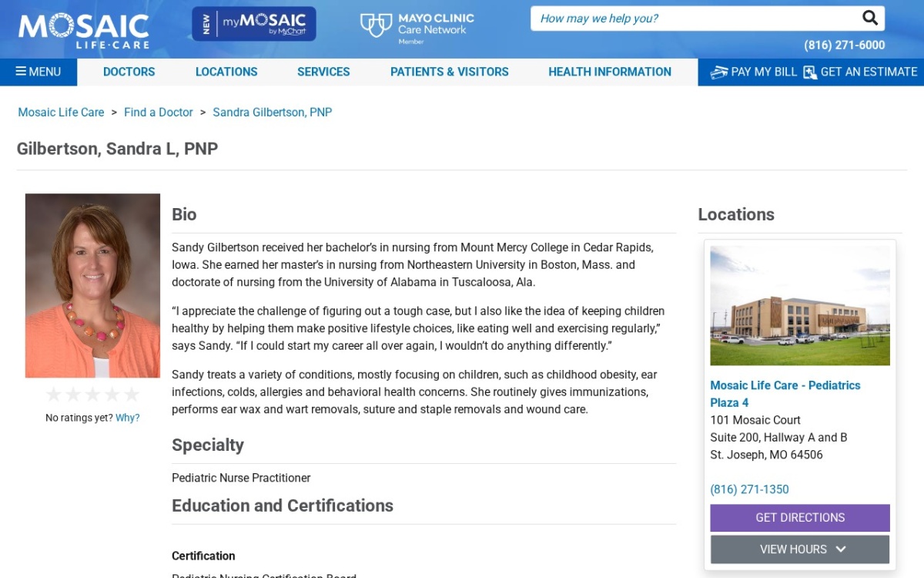Viewport: 924px width, 578px height.
Task: Open Patients & Visitors menu
Action: pos(450,72)
